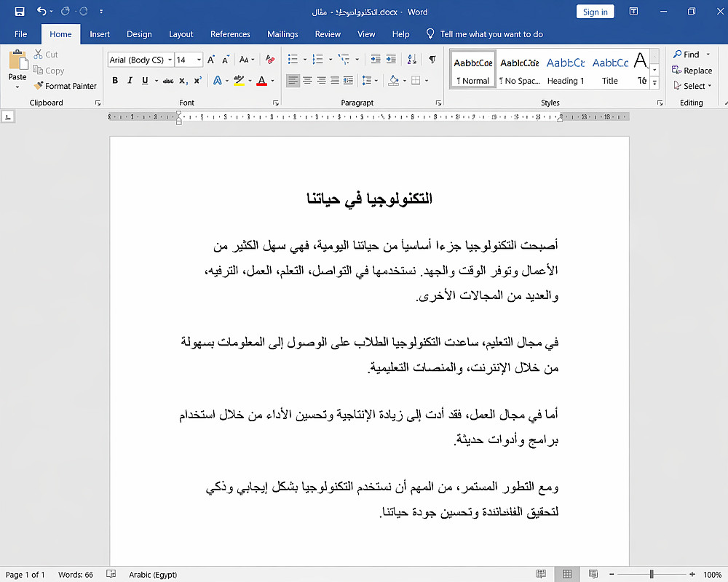Open text effects and typography
Screen dimensions: 728x582
click(217, 81)
